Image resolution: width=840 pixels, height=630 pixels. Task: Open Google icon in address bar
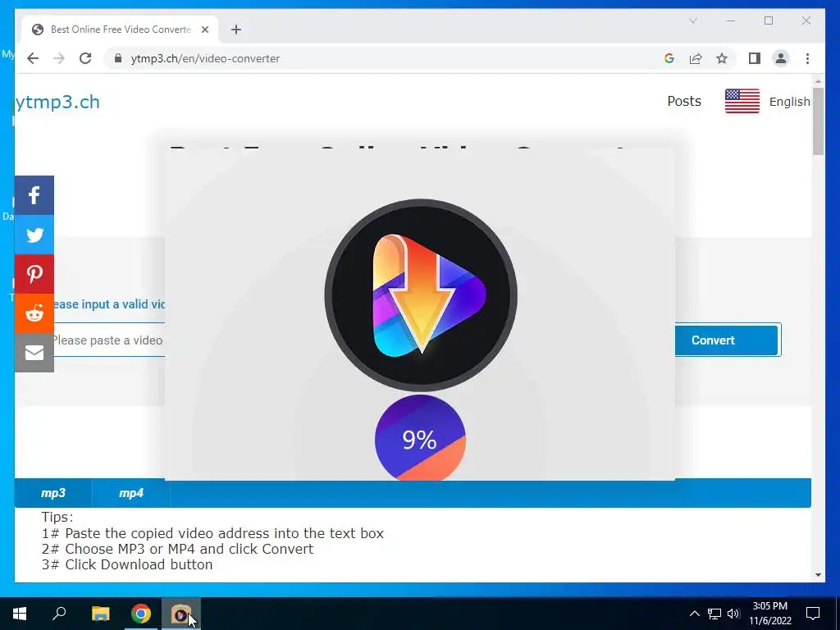[669, 58]
